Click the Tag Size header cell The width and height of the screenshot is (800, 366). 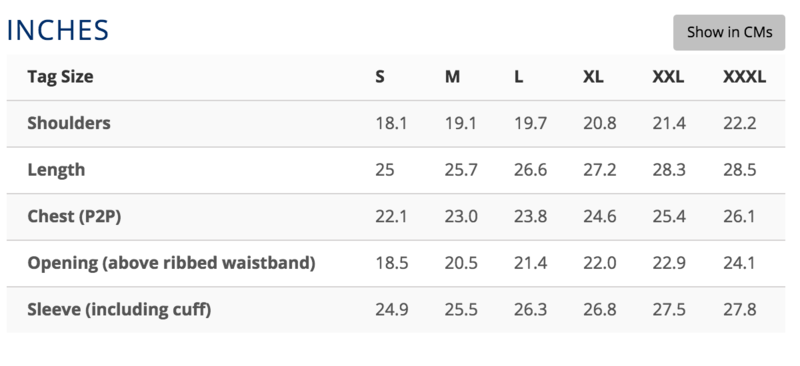[60, 77]
